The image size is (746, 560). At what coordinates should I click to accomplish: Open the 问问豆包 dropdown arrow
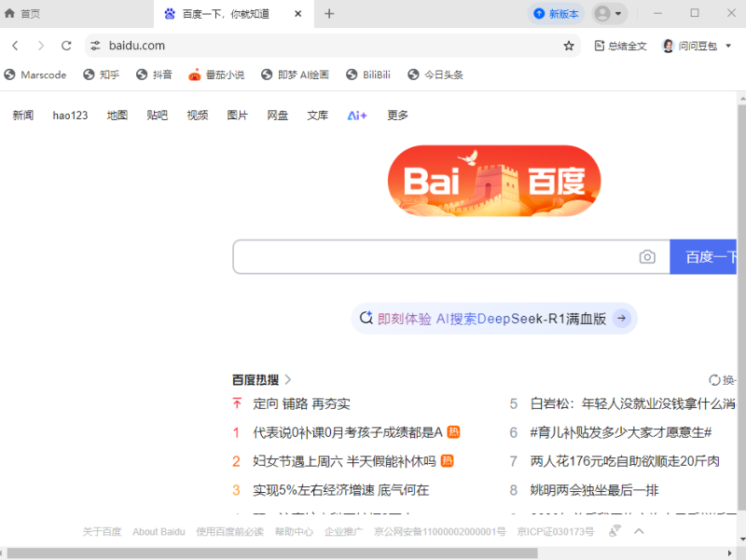729,46
